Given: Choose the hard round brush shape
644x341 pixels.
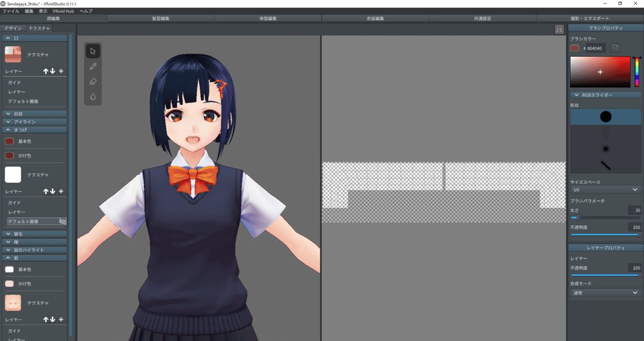Looking at the screenshot, I should tap(605, 117).
